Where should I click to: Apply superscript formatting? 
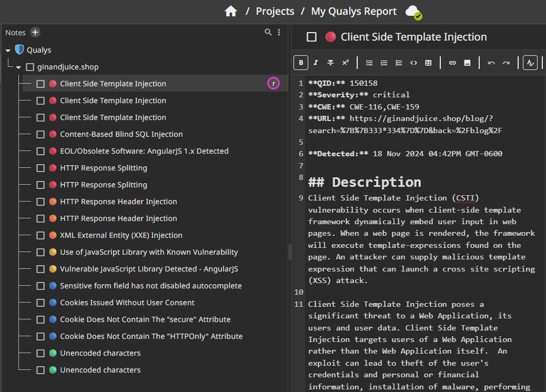(x=345, y=63)
